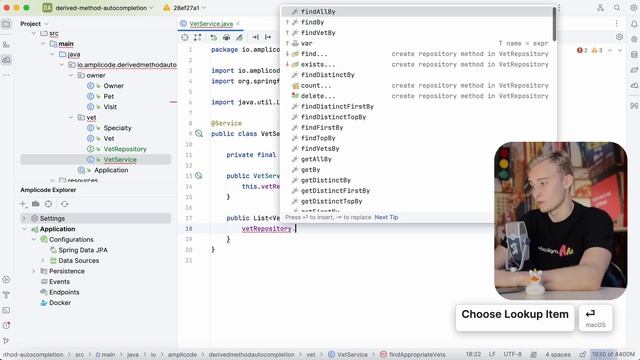Click the undo arrow in editor toolbar

click(213, 37)
